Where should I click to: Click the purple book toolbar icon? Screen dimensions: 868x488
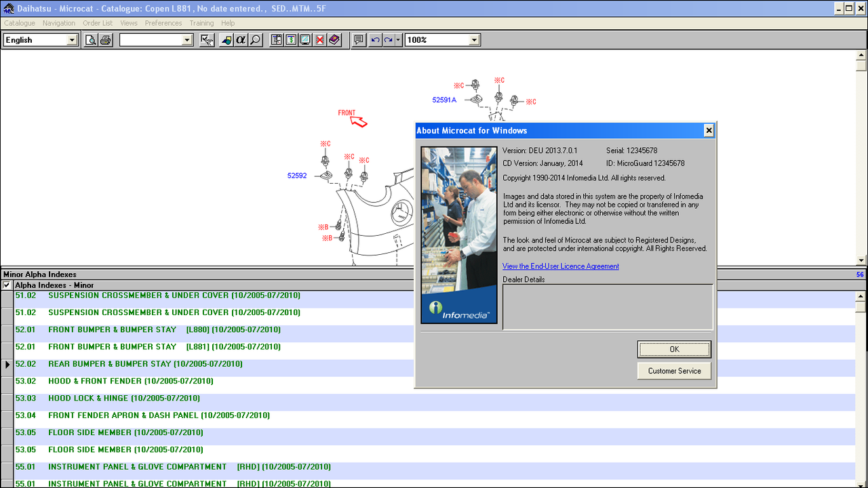tap(334, 40)
